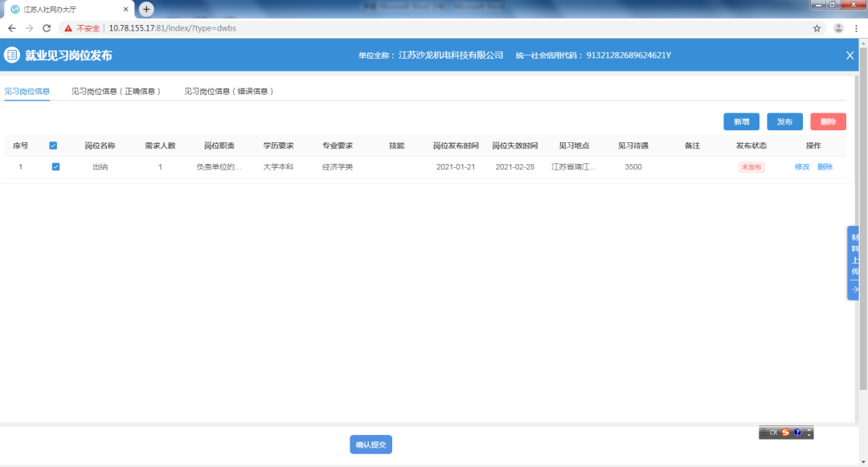The height and width of the screenshot is (467, 868).
Task: Select the 见习岗位信息 tab
Action: [27, 92]
